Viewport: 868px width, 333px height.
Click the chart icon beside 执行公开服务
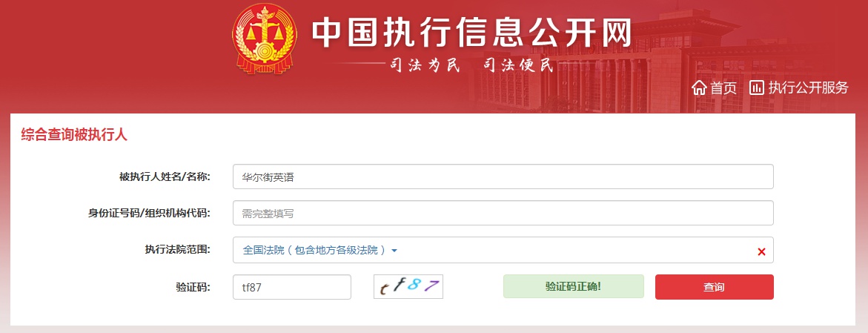[x=757, y=87]
